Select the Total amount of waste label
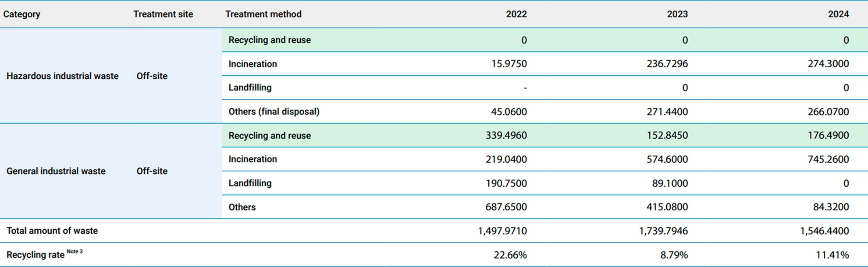 [x=52, y=231]
